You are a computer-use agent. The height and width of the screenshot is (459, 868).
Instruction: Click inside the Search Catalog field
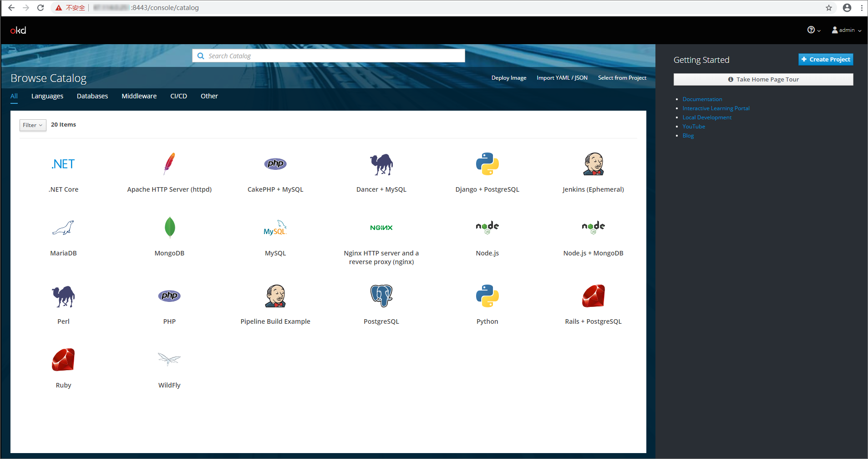click(x=328, y=56)
